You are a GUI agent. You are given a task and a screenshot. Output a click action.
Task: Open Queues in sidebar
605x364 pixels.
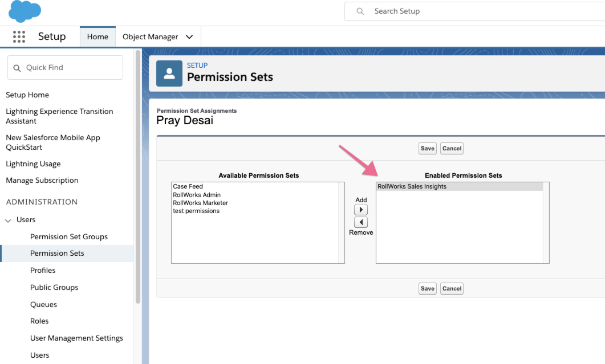point(43,305)
